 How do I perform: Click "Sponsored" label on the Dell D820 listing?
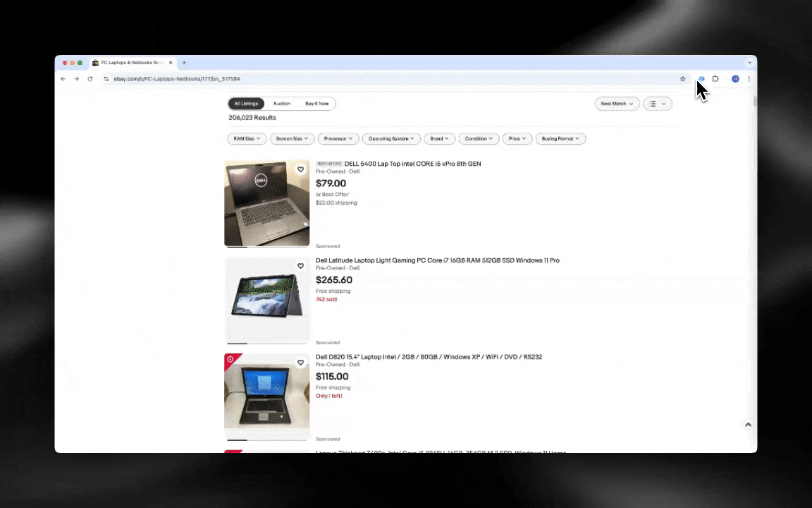point(328,439)
